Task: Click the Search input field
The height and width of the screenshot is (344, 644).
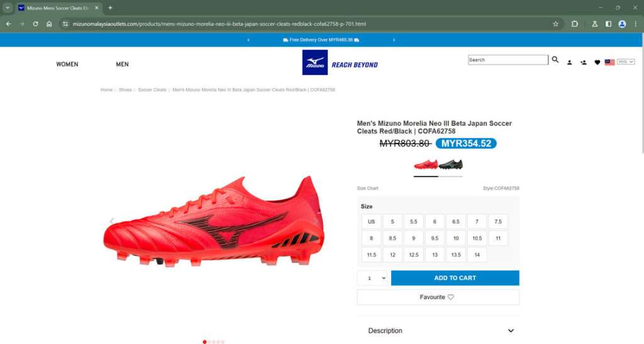Action: [508, 60]
